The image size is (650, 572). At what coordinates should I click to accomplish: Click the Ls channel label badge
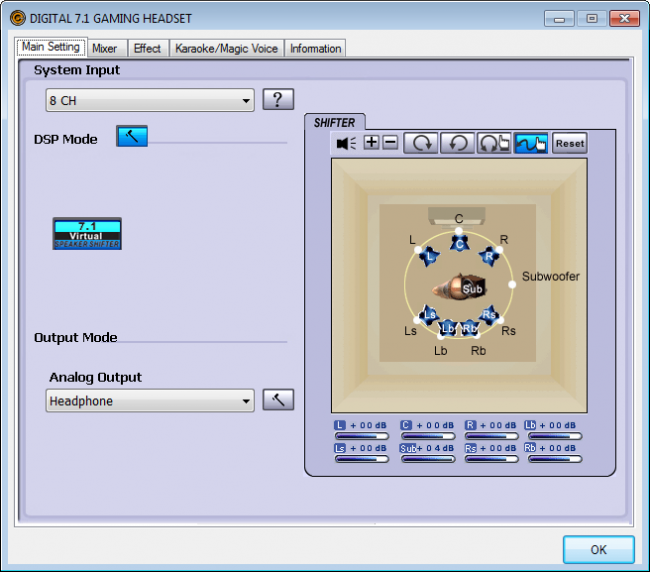point(340,448)
